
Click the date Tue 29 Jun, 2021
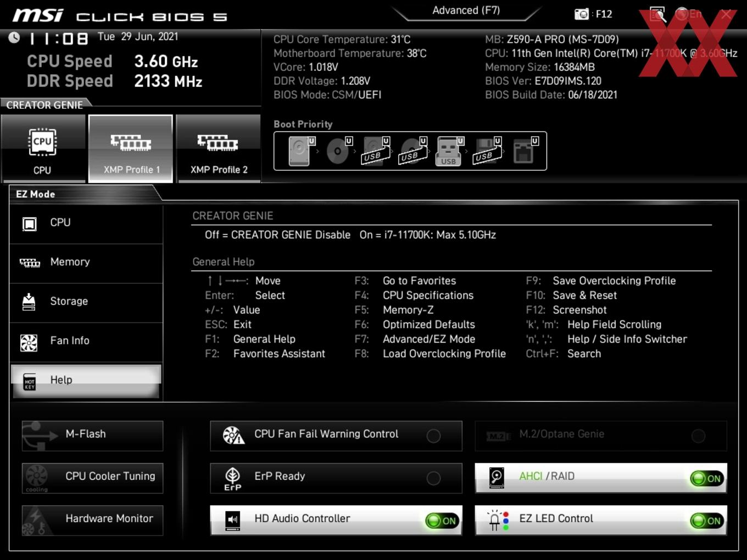pos(138,37)
